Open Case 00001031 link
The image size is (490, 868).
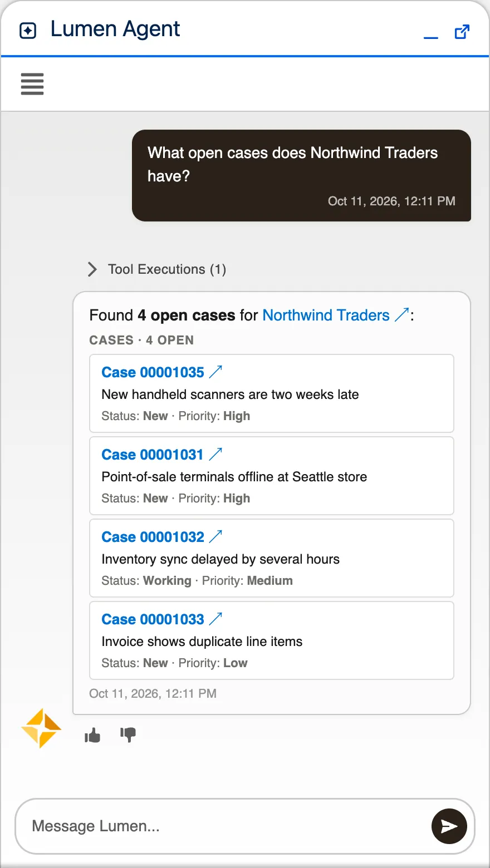[153, 455]
